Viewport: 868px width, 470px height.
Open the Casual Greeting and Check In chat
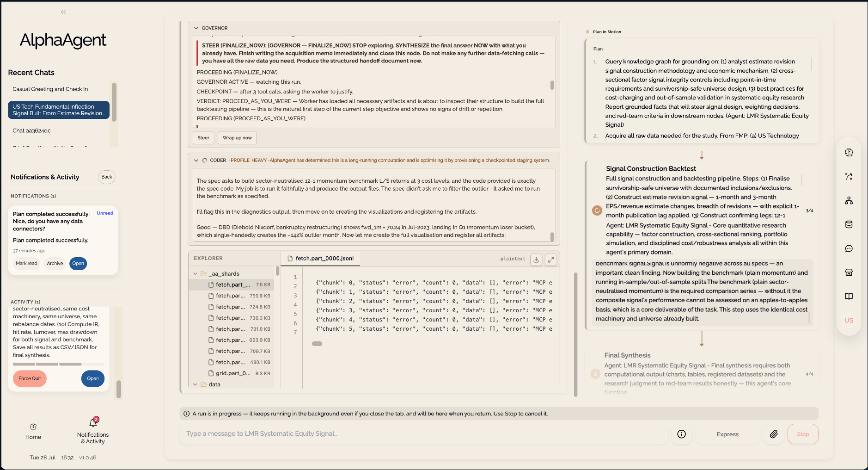click(x=59, y=89)
